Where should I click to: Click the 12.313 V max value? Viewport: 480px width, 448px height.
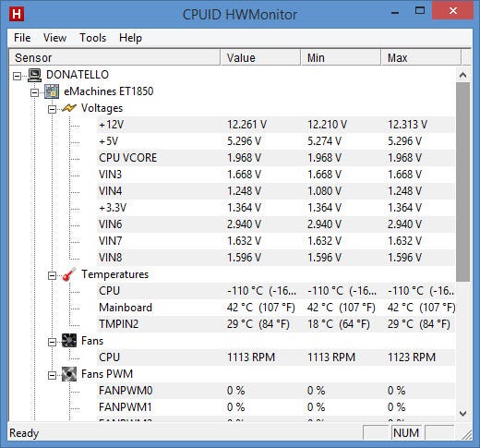(407, 125)
